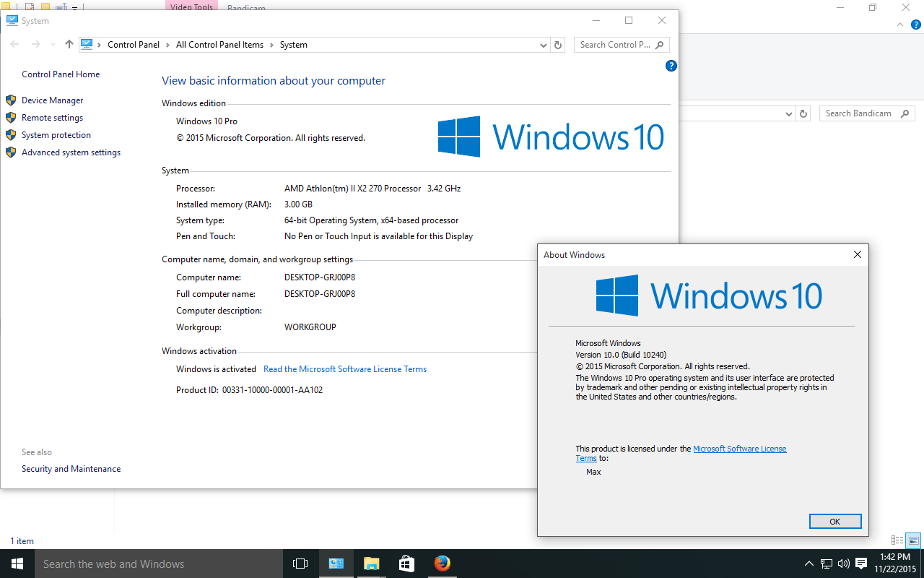
Task: Select the Video Tools tab
Action: pyautogui.click(x=191, y=6)
